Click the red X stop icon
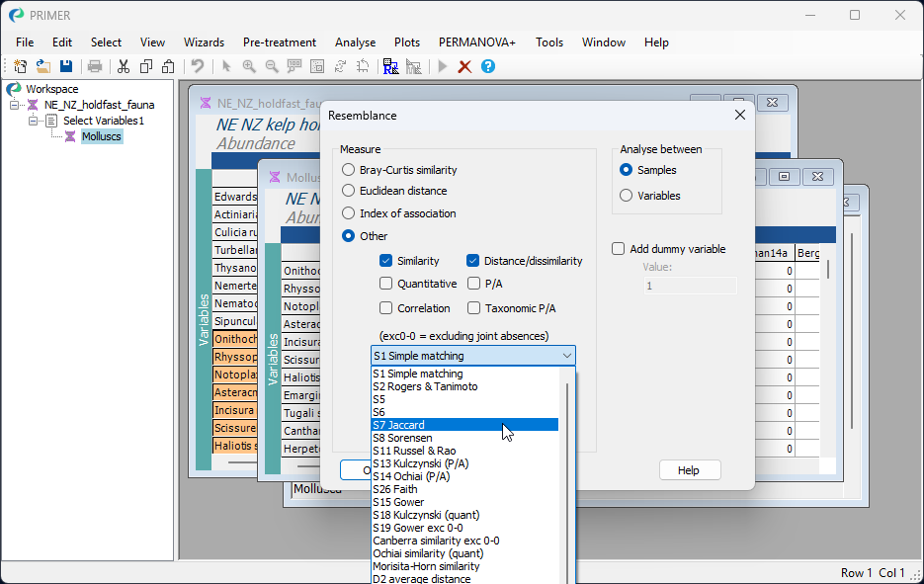The height and width of the screenshot is (584, 924). [x=464, y=66]
